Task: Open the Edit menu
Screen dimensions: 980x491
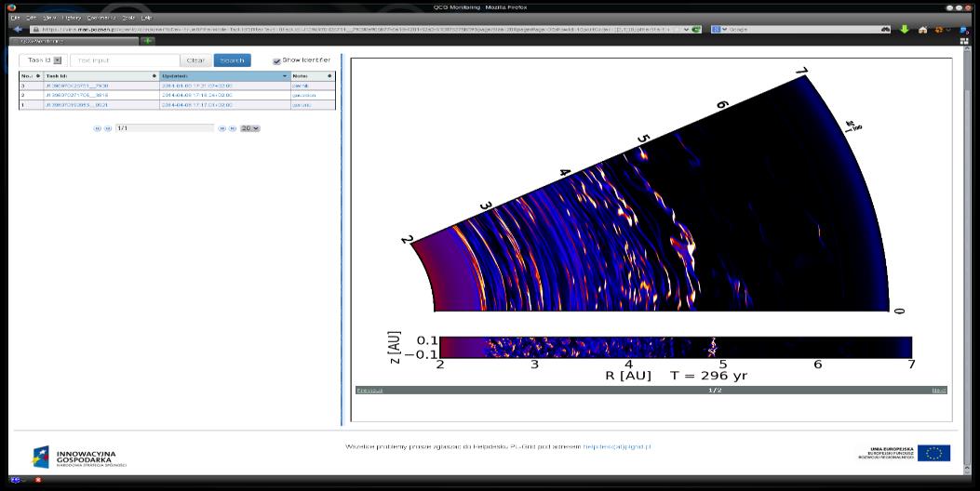Action: tap(32, 18)
